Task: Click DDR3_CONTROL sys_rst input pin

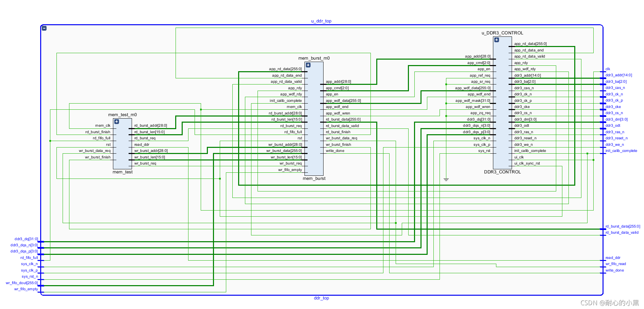Action: point(484,151)
